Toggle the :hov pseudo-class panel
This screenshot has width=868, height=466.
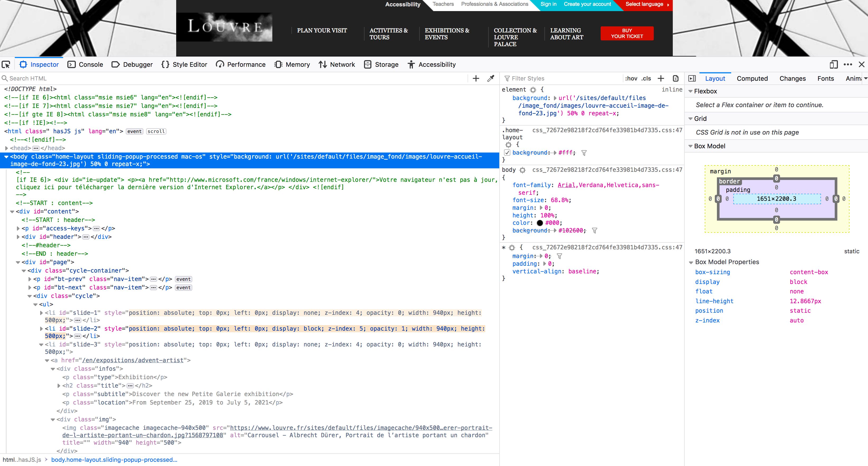[631, 78]
